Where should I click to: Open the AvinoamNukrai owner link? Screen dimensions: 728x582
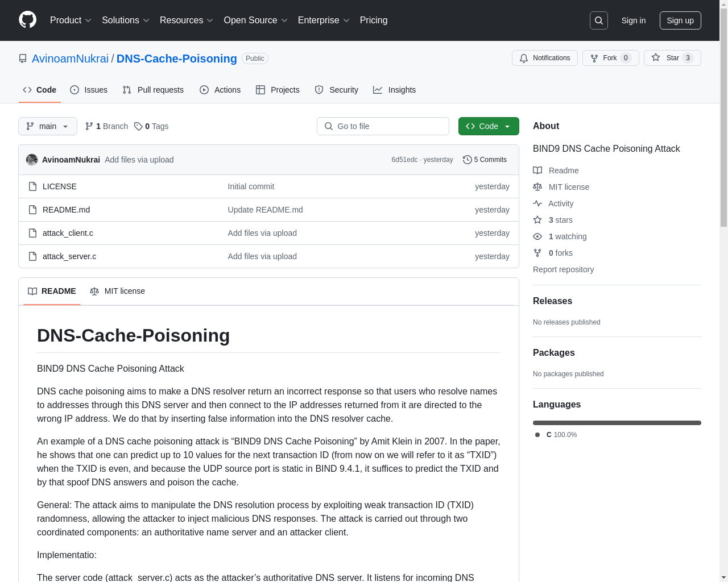(70, 59)
